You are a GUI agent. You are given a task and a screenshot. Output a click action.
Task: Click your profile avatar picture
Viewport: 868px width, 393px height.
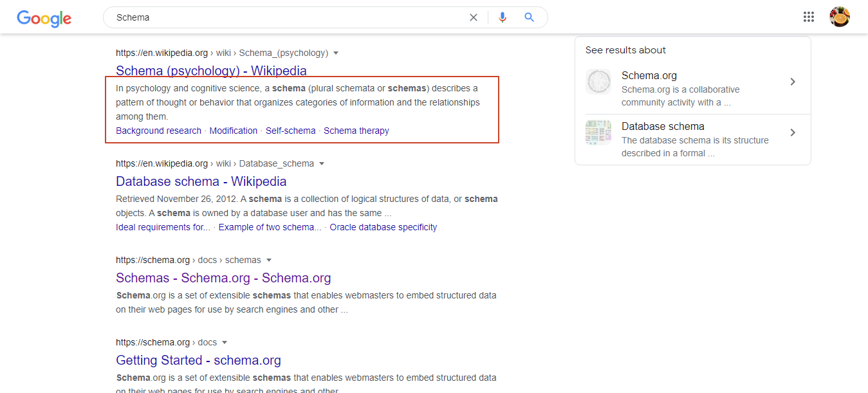(840, 17)
